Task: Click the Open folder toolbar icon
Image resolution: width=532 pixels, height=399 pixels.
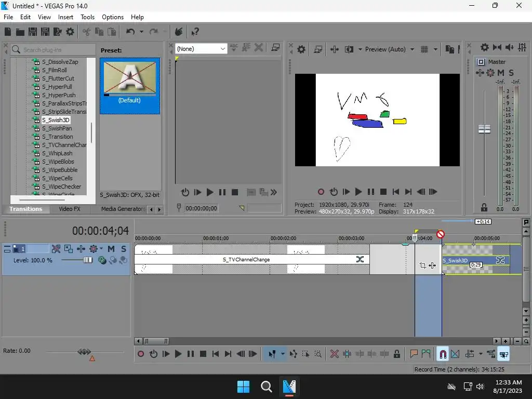Action: [x=20, y=32]
